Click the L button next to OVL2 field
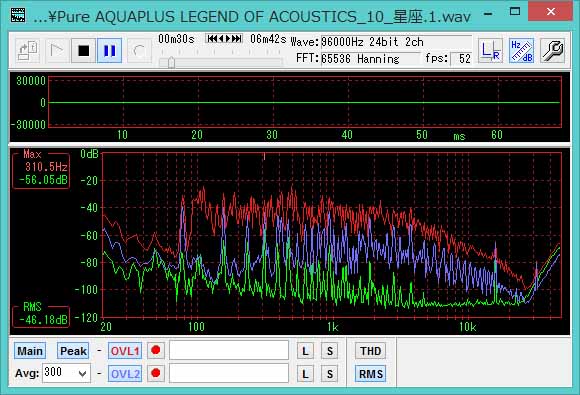Screen dimensions: 580x395 click(306, 374)
